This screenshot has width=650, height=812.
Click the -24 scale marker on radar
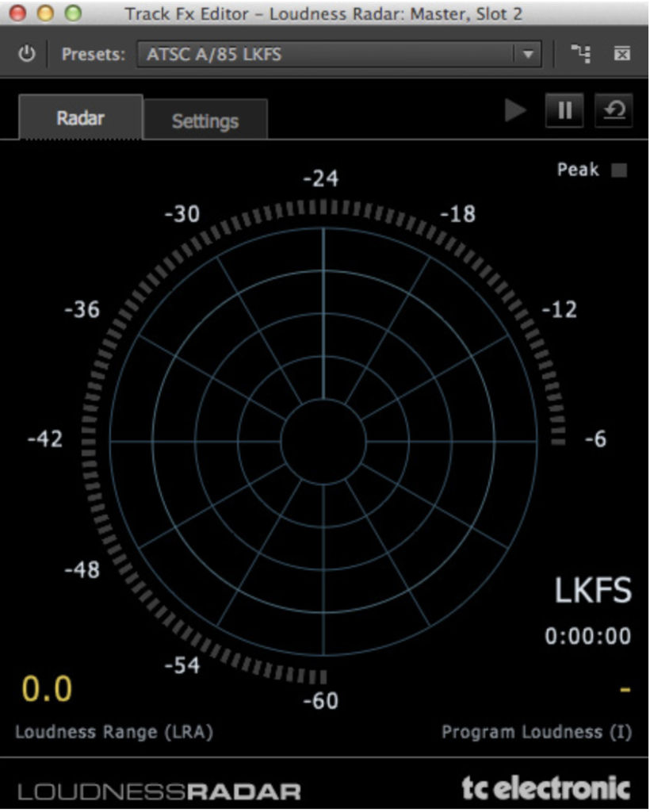[x=321, y=178]
